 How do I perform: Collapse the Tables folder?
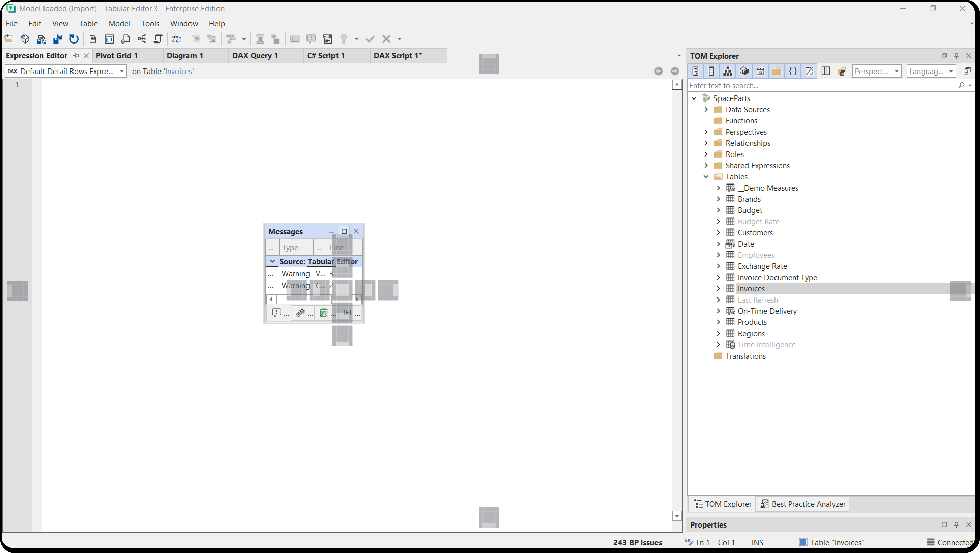pyautogui.click(x=707, y=177)
